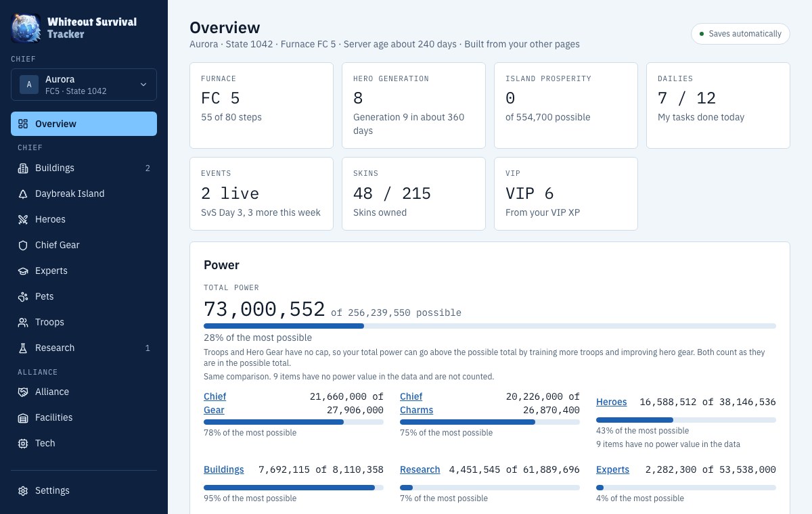Open the Aurora chief selector dropdown
Image resolution: width=812 pixels, height=514 pixels.
tap(84, 85)
